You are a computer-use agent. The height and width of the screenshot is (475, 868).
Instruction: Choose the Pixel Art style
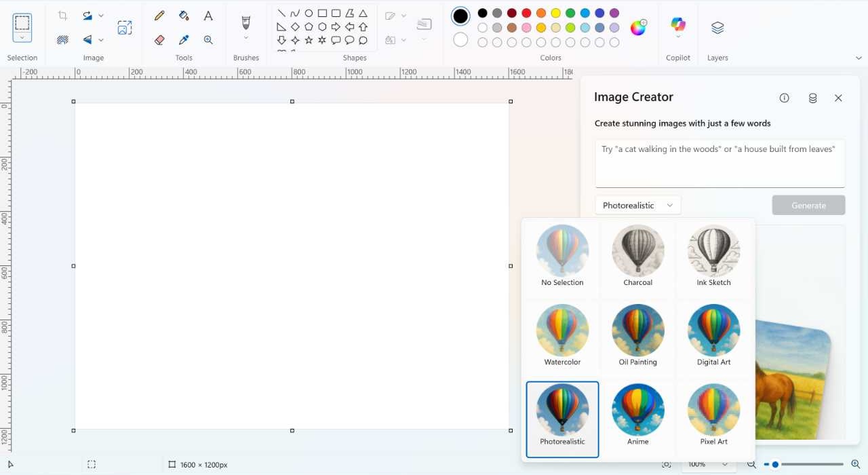pyautogui.click(x=713, y=416)
